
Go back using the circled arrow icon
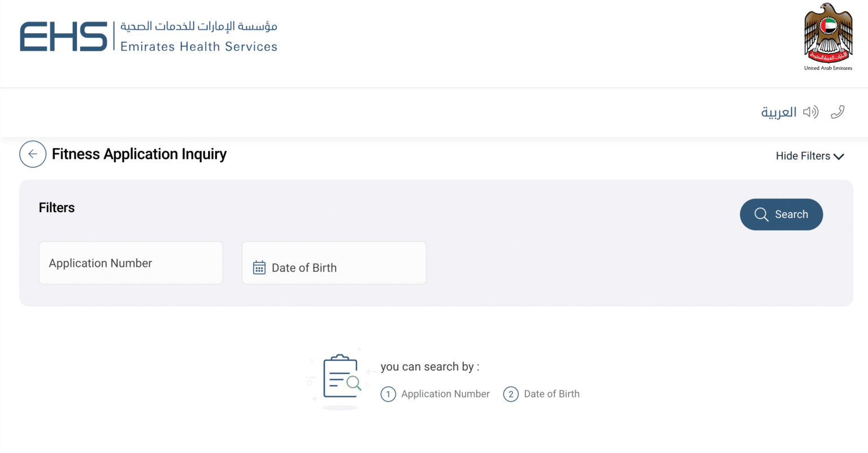coord(33,154)
